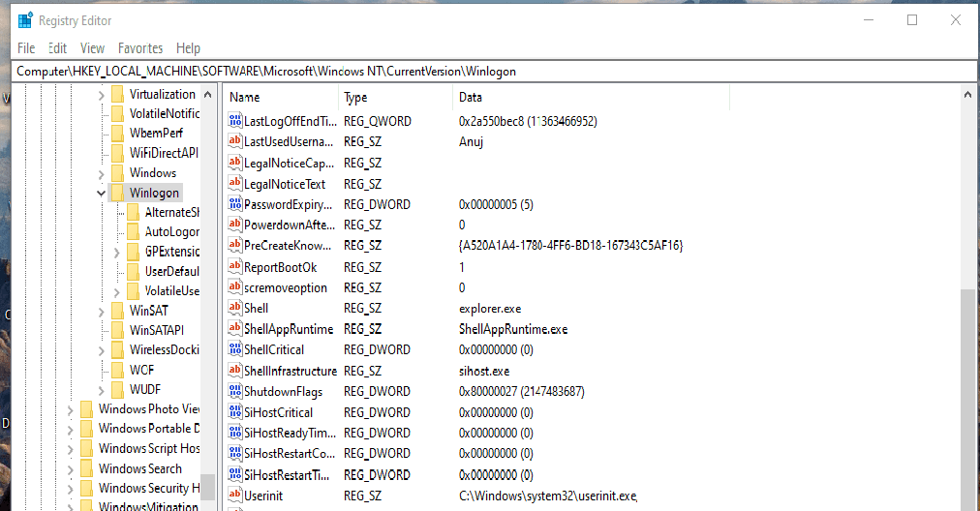Select the Windows Photo Viewer key
980x511 pixels.
(149, 409)
